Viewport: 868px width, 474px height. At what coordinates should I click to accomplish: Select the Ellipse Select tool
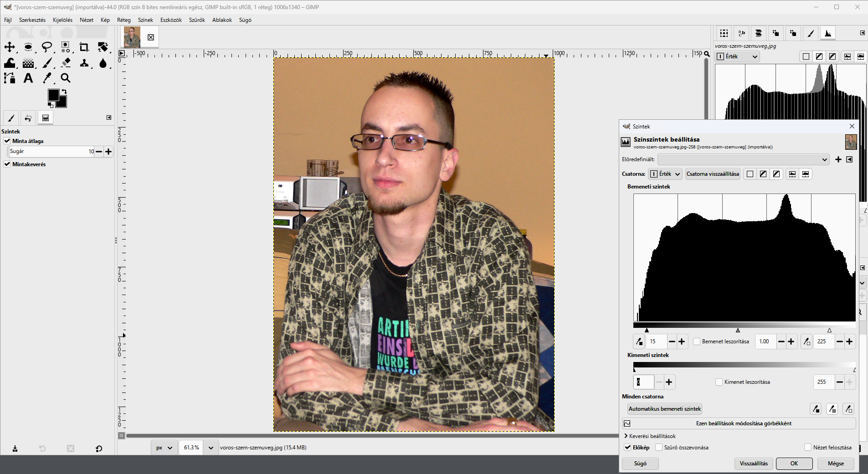tap(28, 47)
